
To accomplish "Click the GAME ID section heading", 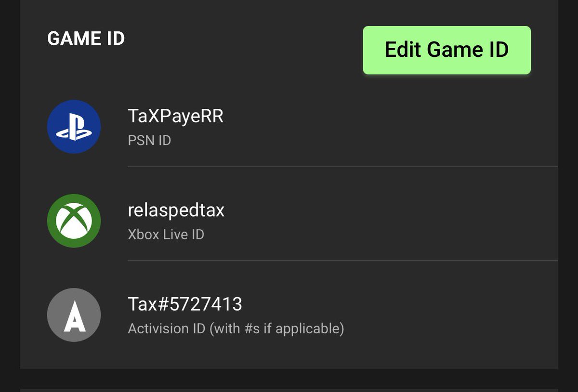I will pos(86,39).
